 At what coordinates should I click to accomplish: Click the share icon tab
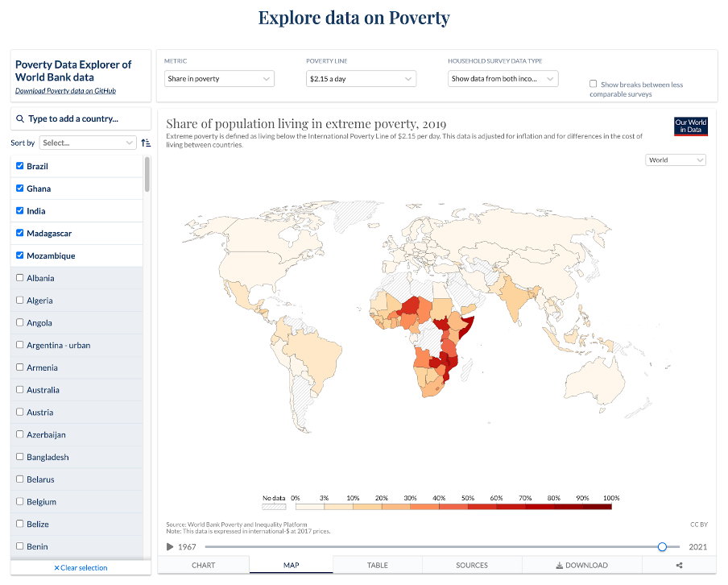coord(679,565)
